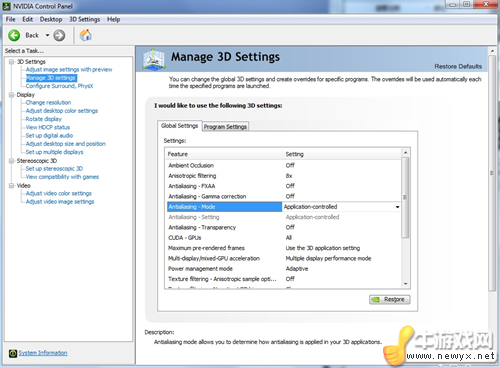Click the main page scroll-up arrow
The height and width of the screenshot is (368, 500).
pos(492,51)
